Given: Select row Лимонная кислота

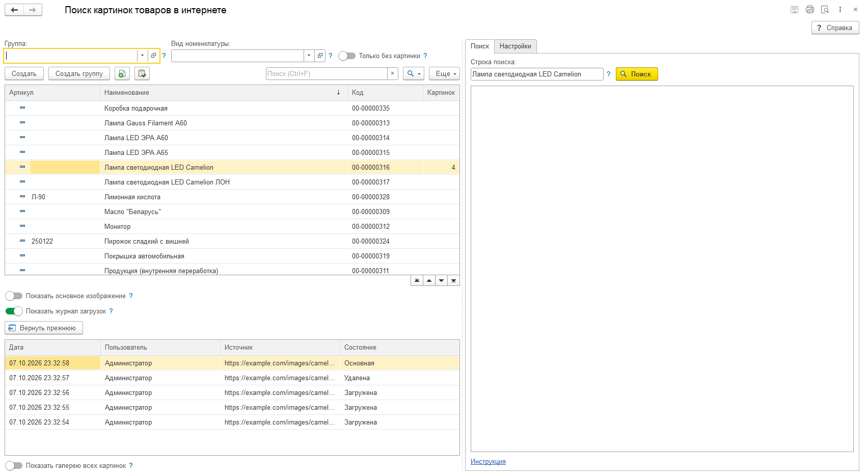Looking at the screenshot, I should pos(232,197).
